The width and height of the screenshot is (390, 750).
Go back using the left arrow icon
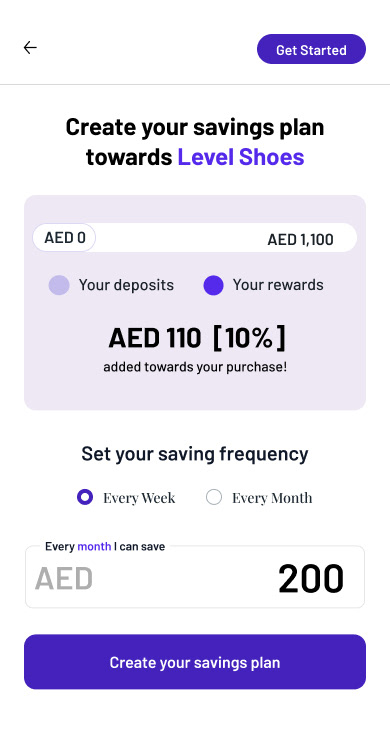(x=30, y=47)
